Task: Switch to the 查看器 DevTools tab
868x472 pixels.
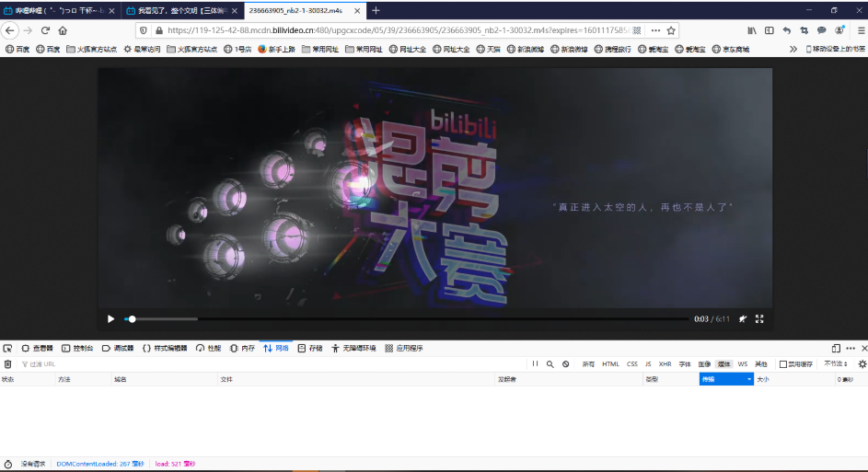Action: (x=37, y=348)
